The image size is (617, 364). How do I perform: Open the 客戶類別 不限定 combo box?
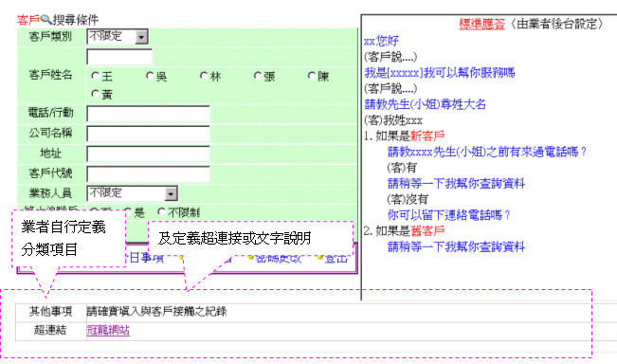tap(118, 37)
